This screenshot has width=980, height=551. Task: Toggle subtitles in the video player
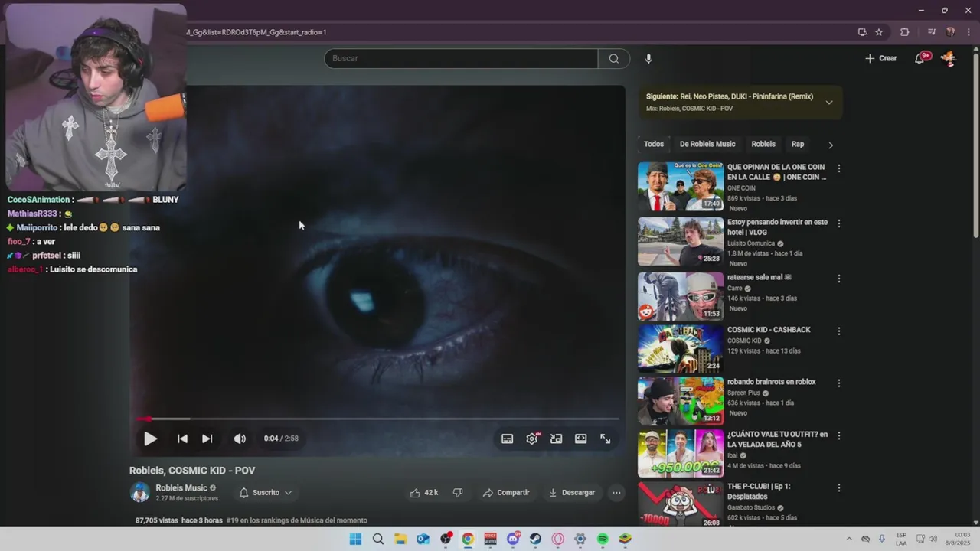(507, 439)
